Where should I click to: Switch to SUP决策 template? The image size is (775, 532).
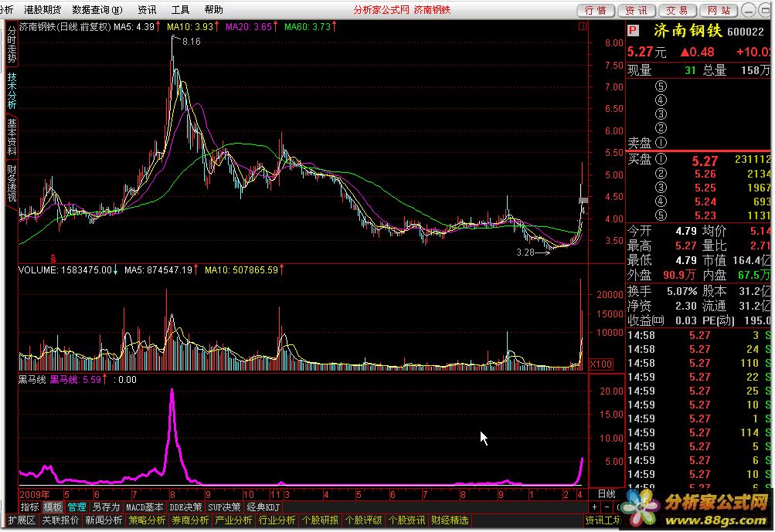click(x=224, y=507)
